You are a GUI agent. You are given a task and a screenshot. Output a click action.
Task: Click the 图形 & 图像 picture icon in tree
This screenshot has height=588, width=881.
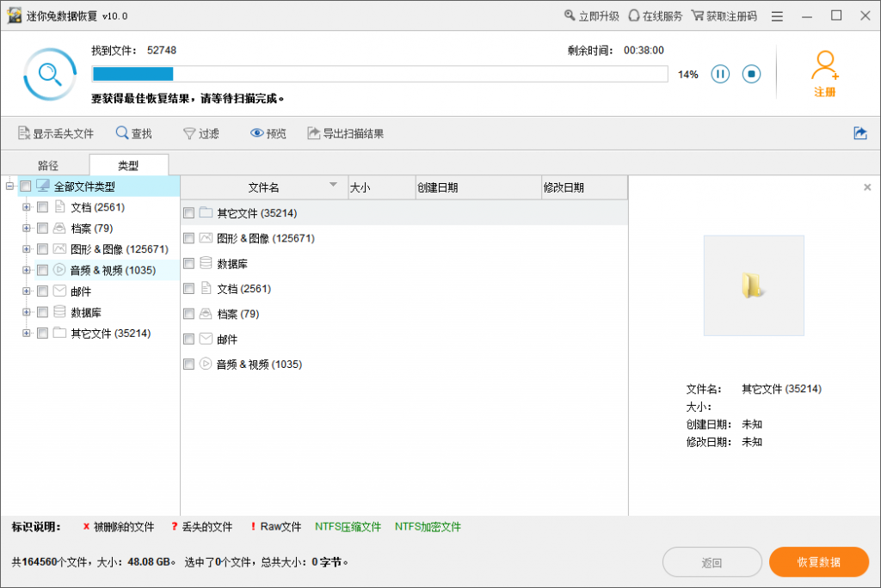click(59, 248)
